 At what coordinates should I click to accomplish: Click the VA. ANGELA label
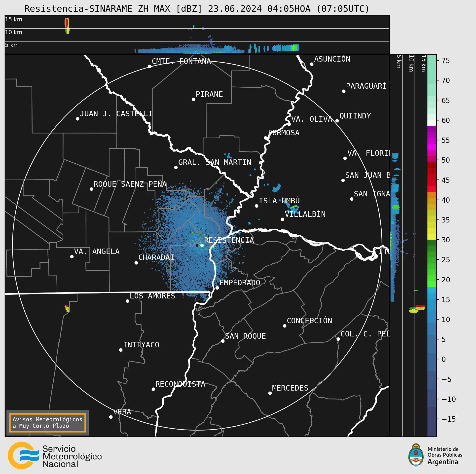[x=97, y=251]
